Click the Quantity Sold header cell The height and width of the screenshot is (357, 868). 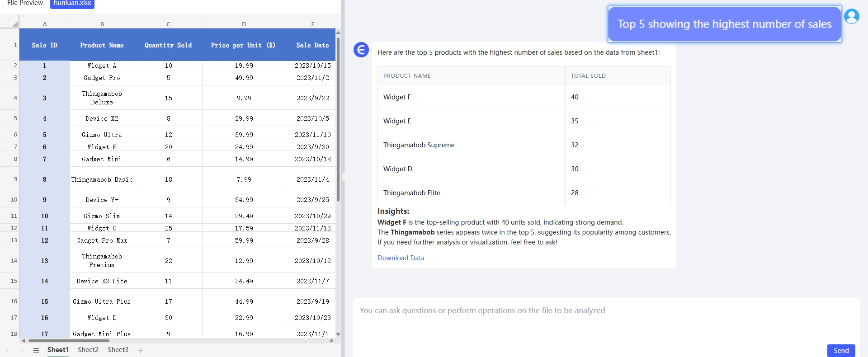[168, 45]
